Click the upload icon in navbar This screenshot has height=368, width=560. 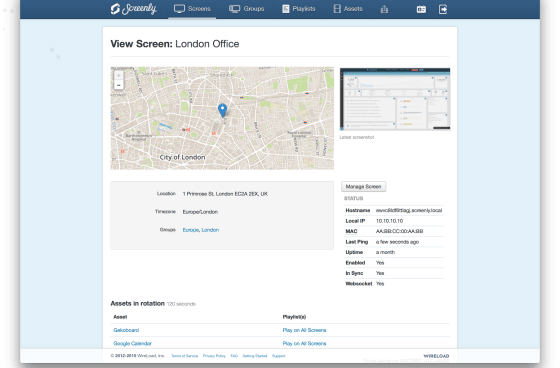tap(384, 9)
